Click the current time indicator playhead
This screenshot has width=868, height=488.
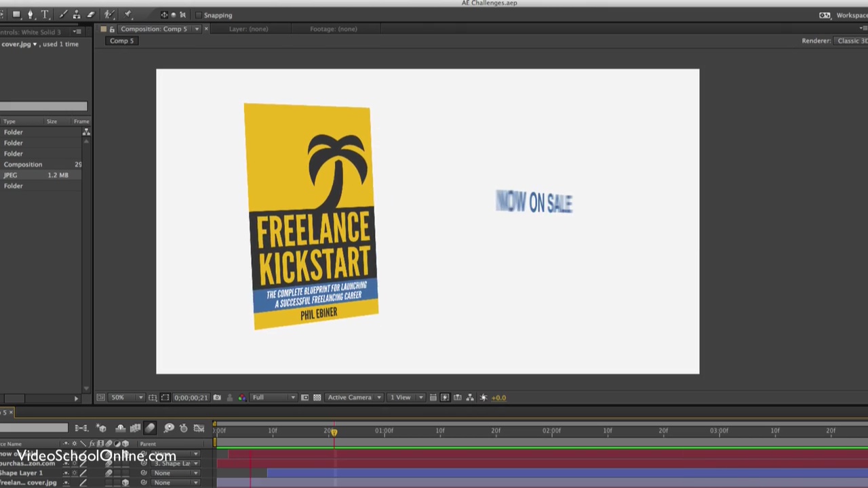click(x=334, y=431)
